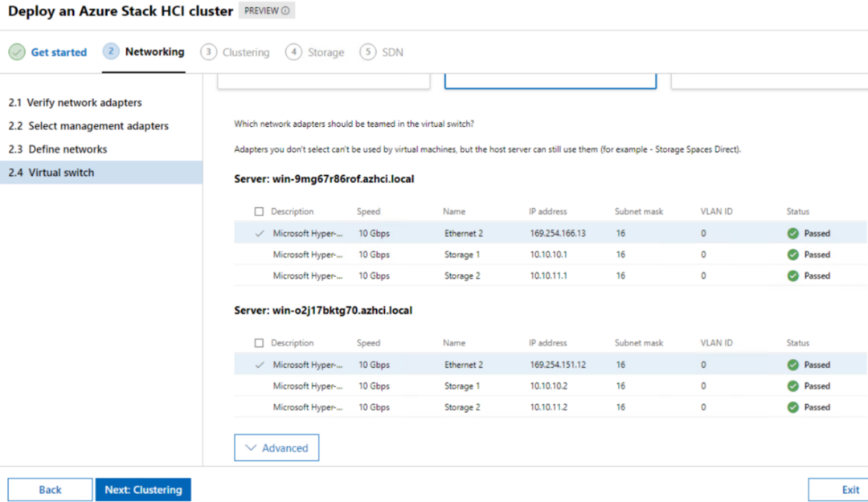The width and height of the screenshot is (868, 502).
Task: Click the Exit button
Action: pos(838,490)
